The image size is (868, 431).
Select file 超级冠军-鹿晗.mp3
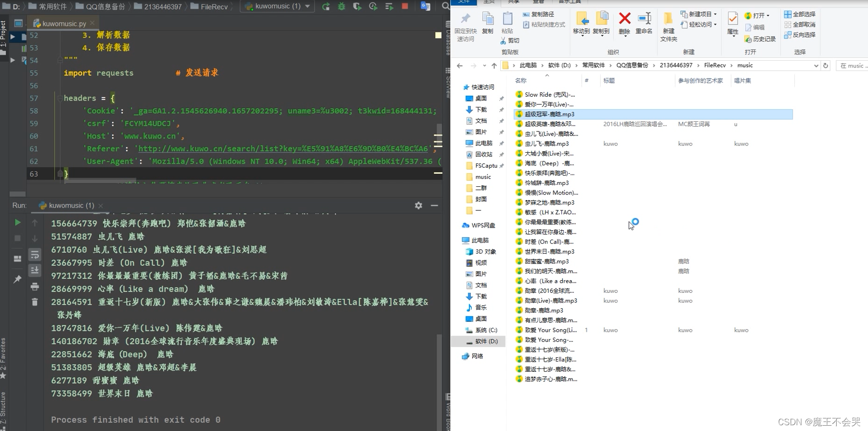pos(653,114)
